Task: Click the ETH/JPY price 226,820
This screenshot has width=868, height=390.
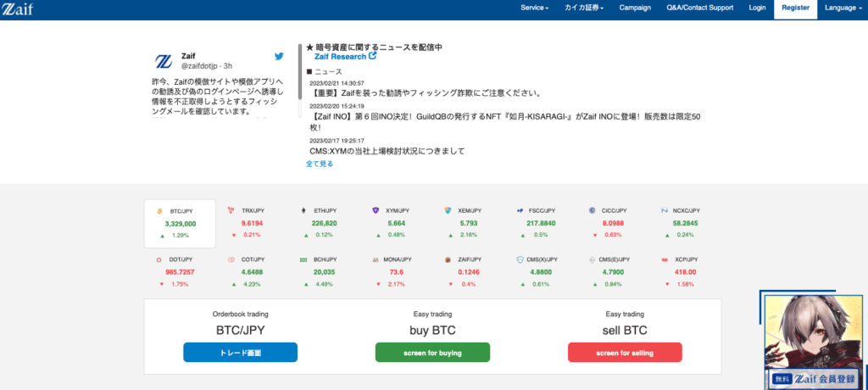Action: pyautogui.click(x=324, y=223)
